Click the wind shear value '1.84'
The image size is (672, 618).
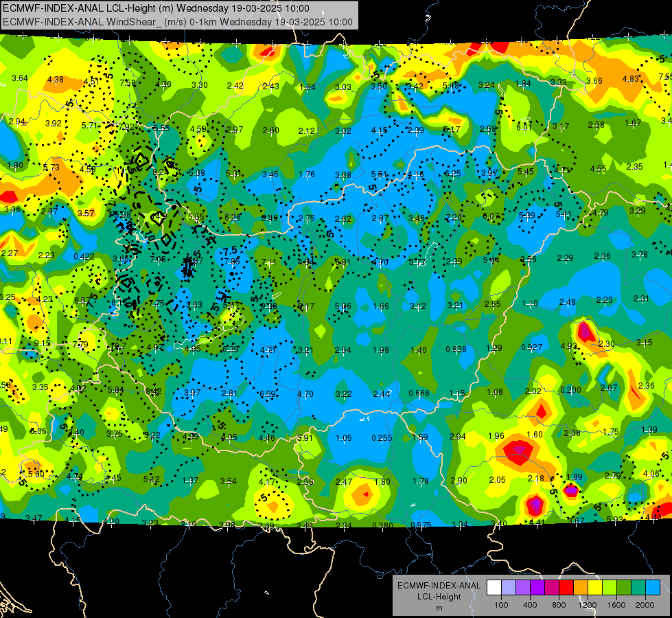coord(523,84)
